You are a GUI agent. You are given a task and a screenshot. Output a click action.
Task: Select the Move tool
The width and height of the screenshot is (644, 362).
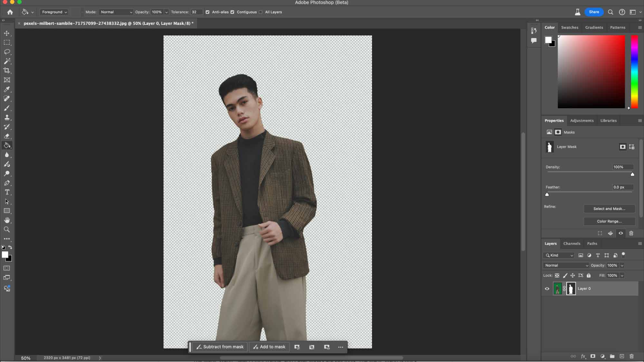7,33
